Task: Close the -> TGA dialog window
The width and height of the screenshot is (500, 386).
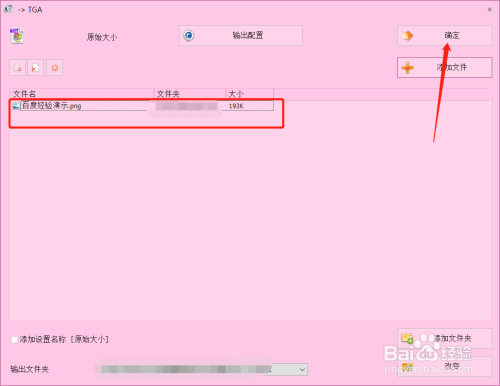Action: click(x=489, y=10)
